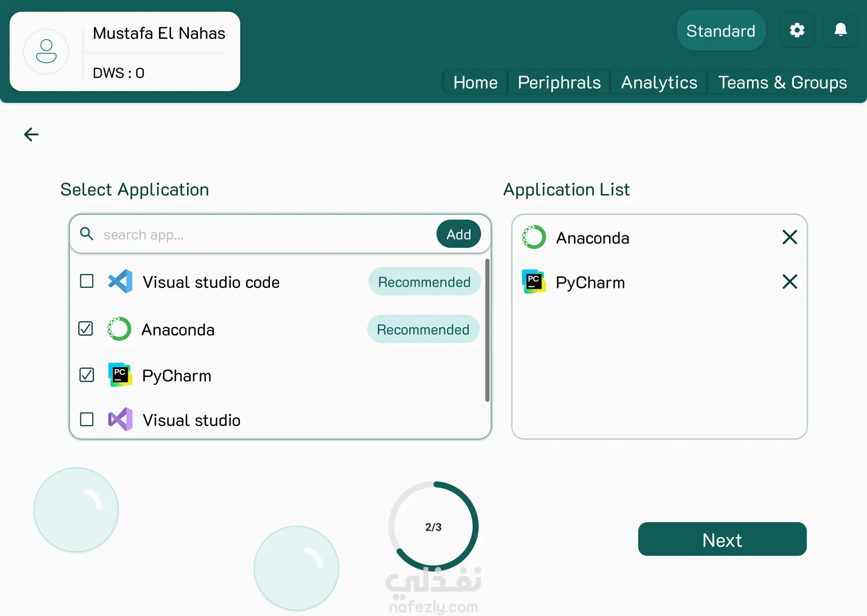
Task: Click the application list scrollbar
Action: pos(487,330)
